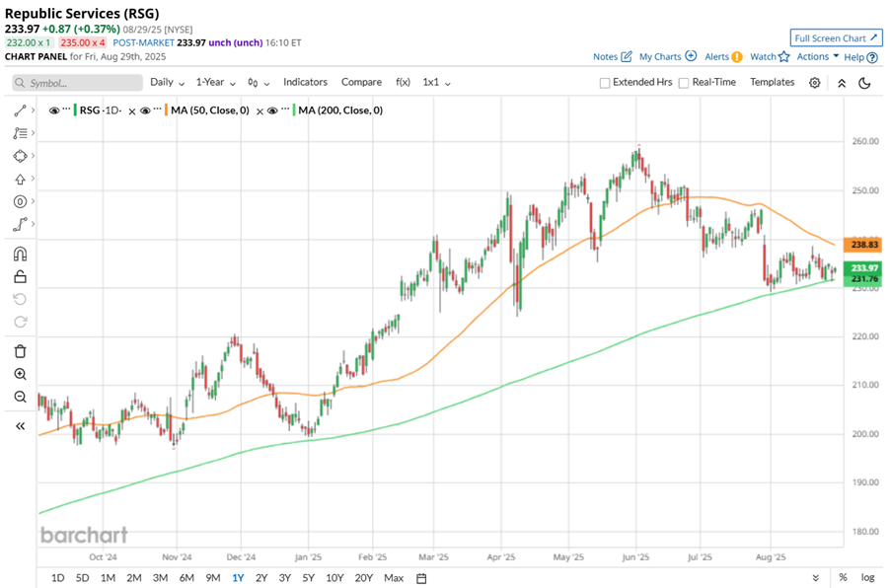The image size is (891, 588).
Task: Enable the Extended Hrs checkbox
Action: 605,83
